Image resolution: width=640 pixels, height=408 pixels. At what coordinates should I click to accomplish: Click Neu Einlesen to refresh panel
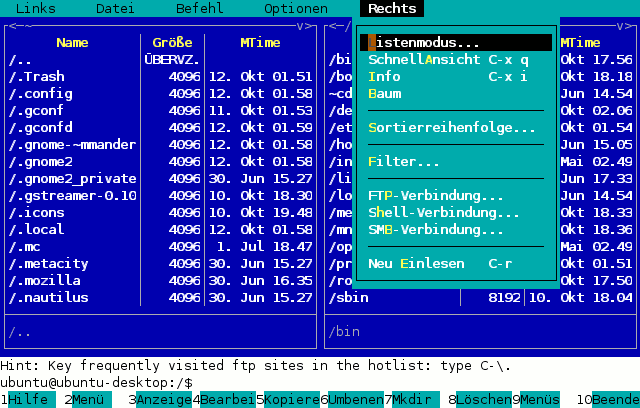coord(416,264)
